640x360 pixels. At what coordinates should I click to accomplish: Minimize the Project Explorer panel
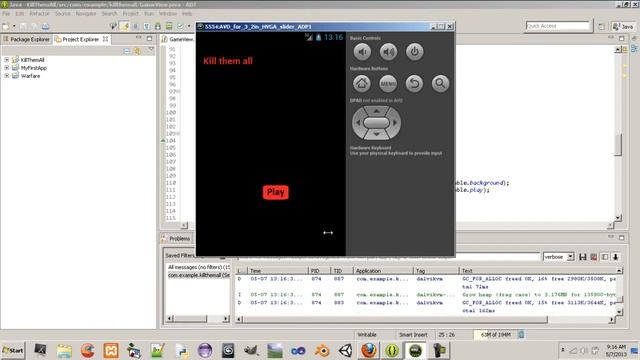(x=139, y=38)
